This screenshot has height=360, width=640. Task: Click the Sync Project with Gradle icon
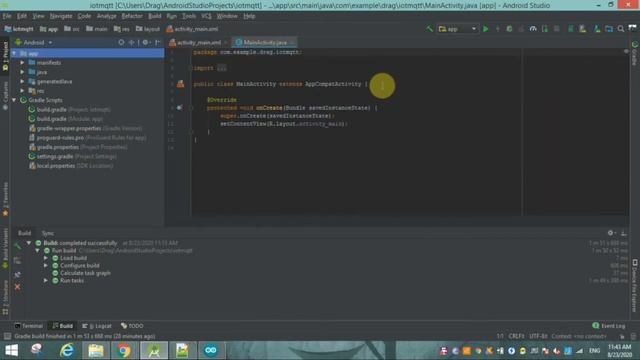click(571, 29)
